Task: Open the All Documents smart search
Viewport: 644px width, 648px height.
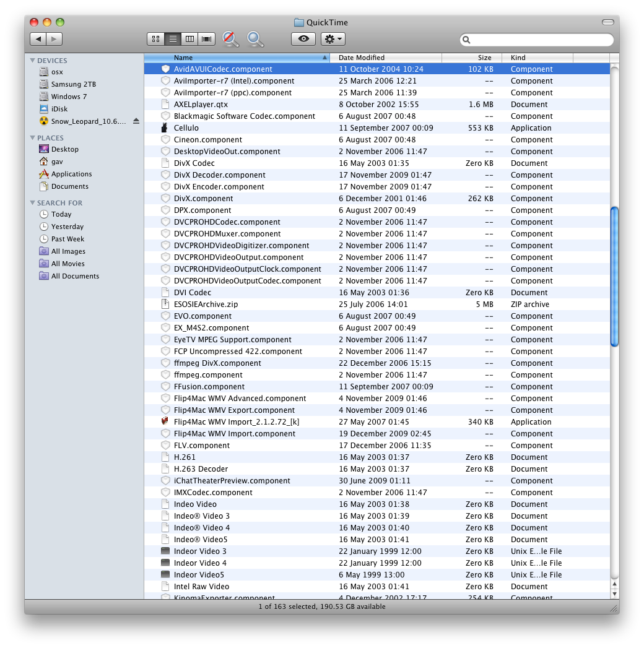Action: click(x=75, y=276)
